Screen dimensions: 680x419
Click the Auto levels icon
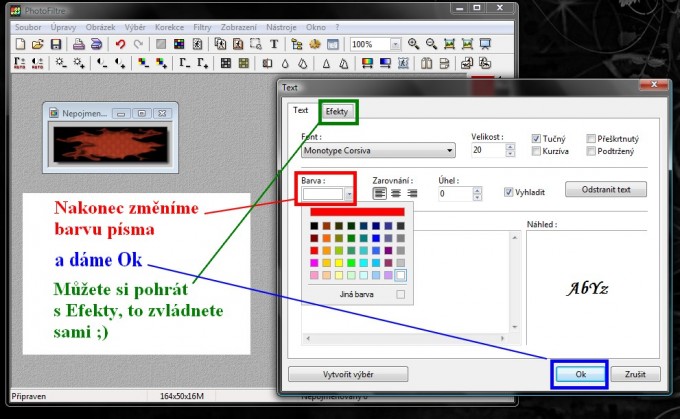[20, 63]
